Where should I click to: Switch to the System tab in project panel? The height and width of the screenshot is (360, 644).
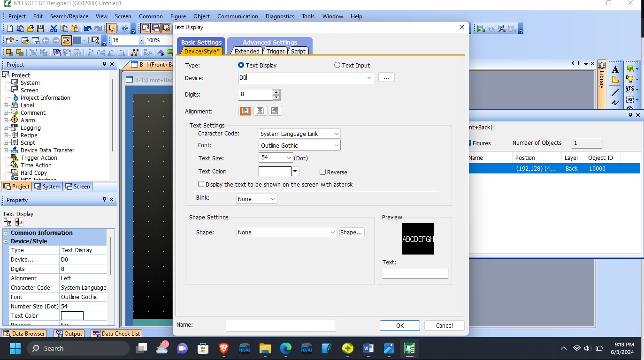pyautogui.click(x=47, y=186)
